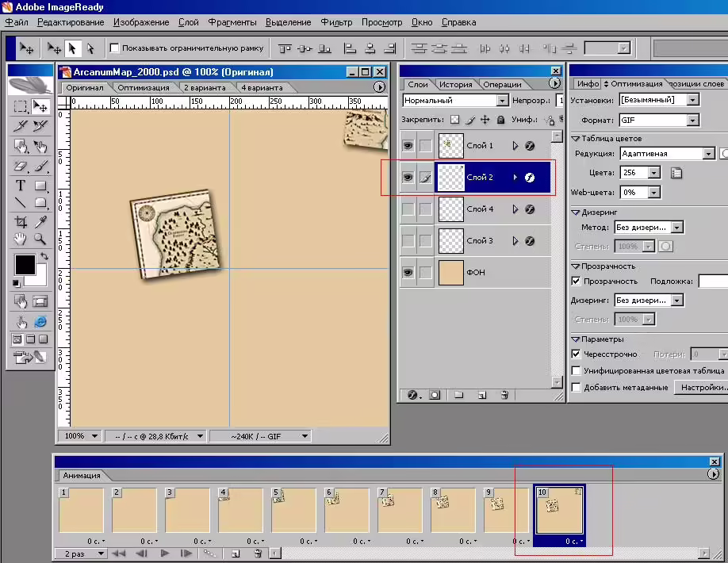Hide layer Слой 1 with eye icon
Viewport: 728px width, 563px height.
(408, 146)
